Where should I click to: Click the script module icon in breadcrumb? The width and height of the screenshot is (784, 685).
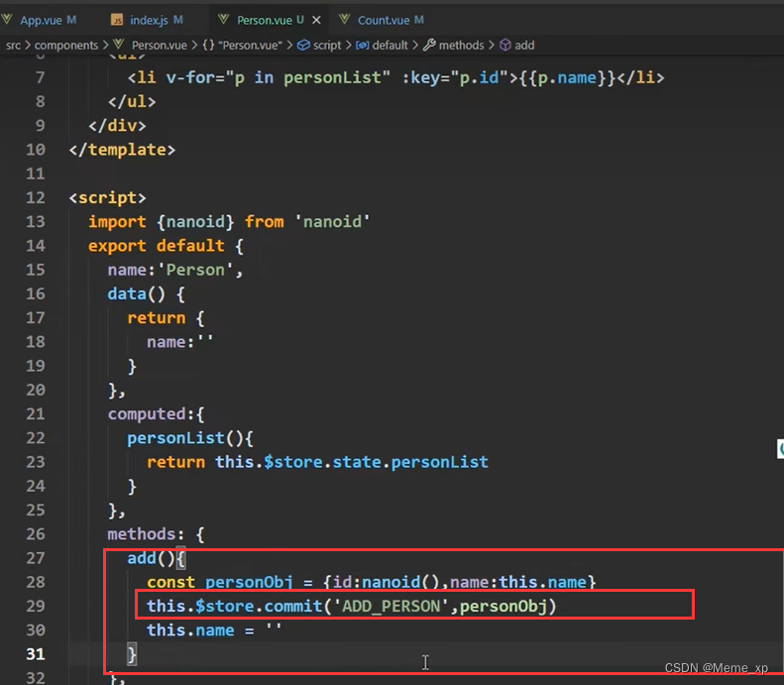pyautogui.click(x=303, y=46)
